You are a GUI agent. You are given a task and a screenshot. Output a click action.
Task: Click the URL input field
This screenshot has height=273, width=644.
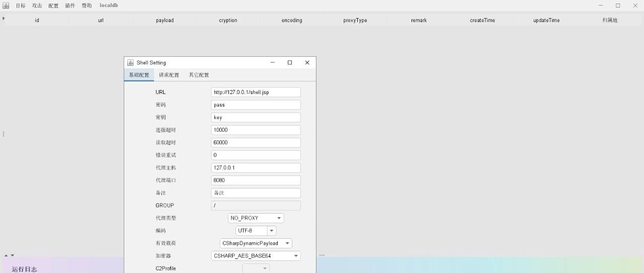pyautogui.click(x=256, y=92)
